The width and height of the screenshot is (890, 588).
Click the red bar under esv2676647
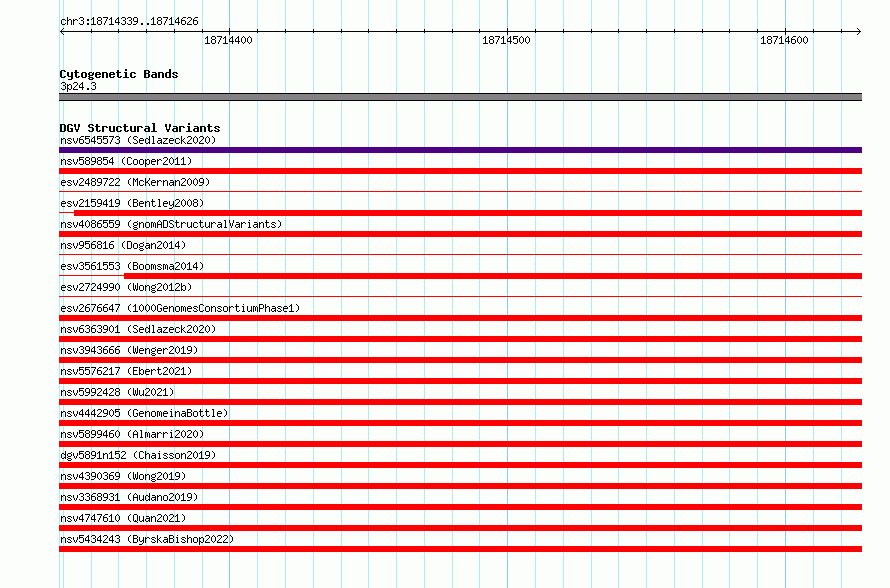(x=460, y=318)
